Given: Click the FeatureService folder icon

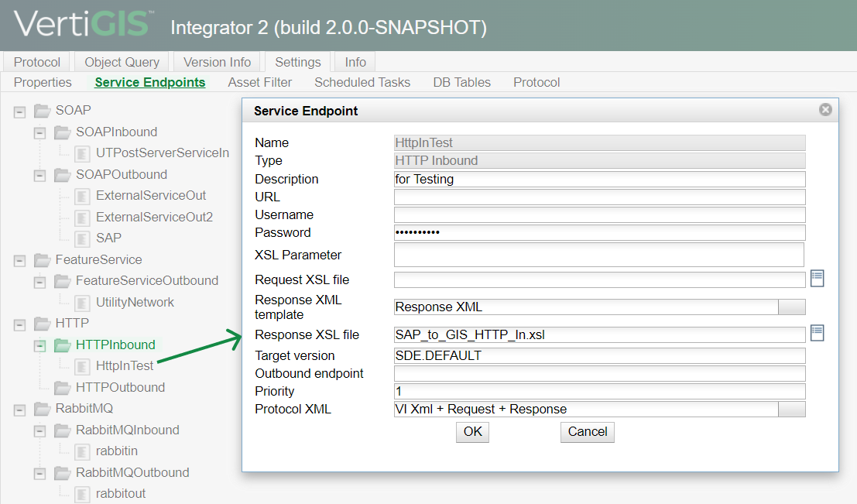Looking at the screenshot, I should [42, 261].
